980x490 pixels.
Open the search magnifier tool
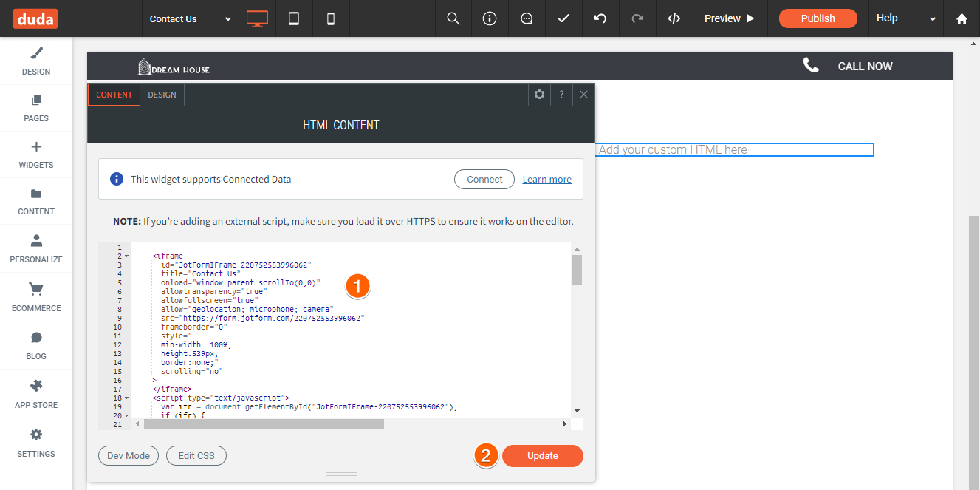click(x=453, y=18)
